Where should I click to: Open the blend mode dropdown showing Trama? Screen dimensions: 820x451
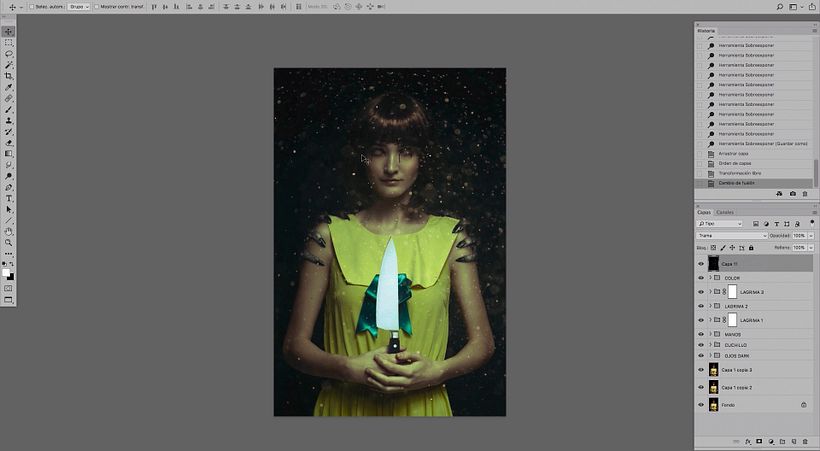[732, 235]
